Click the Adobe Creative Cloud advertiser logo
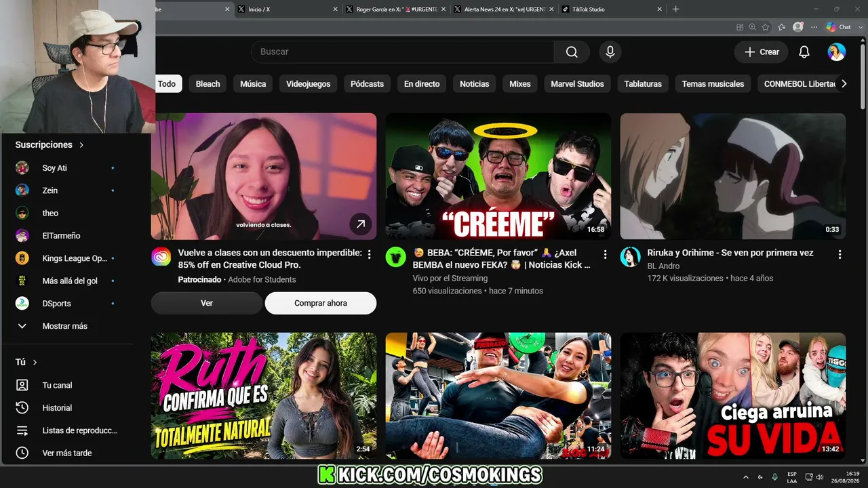This screenshot has height=488, width=868. coord(161,257)
